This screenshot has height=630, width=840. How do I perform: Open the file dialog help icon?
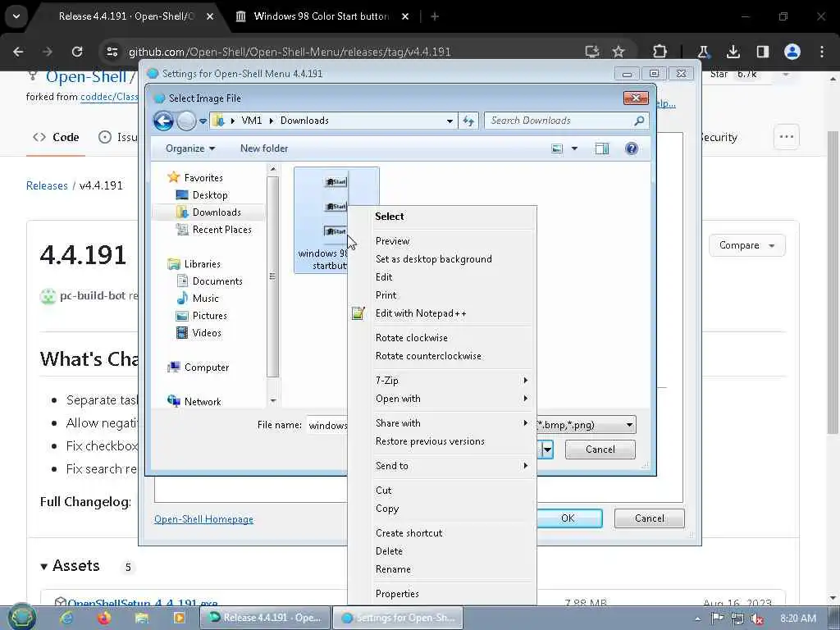pos(632,148)
